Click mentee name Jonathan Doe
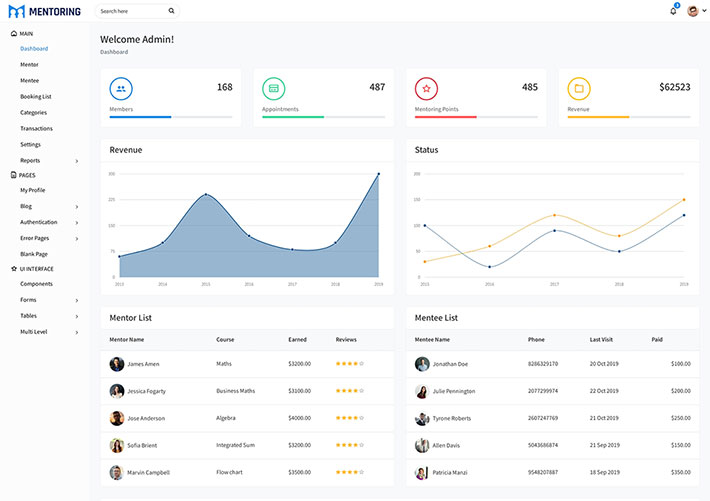Viewport: 710px width, 501px height. pyautogui.click(x=450, y=364)
